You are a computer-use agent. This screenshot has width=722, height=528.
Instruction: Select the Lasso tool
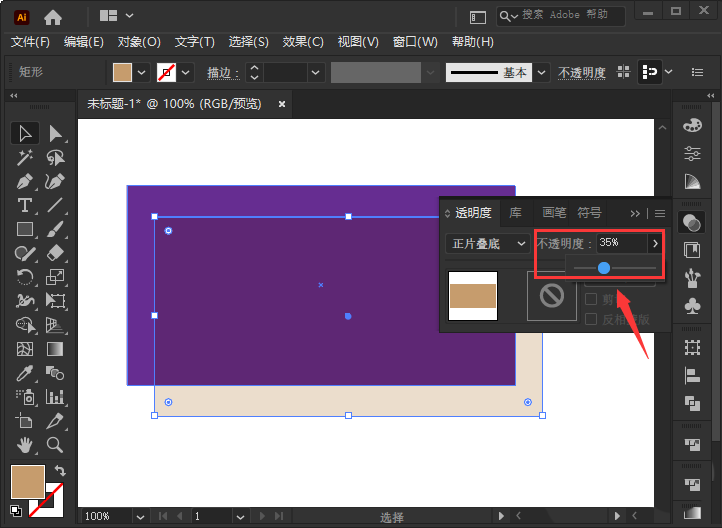[55, 157]
